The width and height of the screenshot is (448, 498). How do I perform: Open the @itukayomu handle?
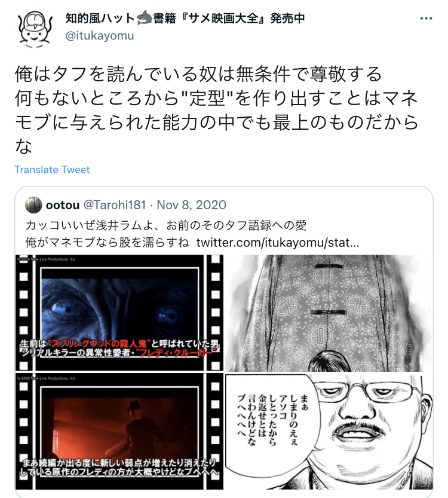pyautogui.click(x=100, y=36)
